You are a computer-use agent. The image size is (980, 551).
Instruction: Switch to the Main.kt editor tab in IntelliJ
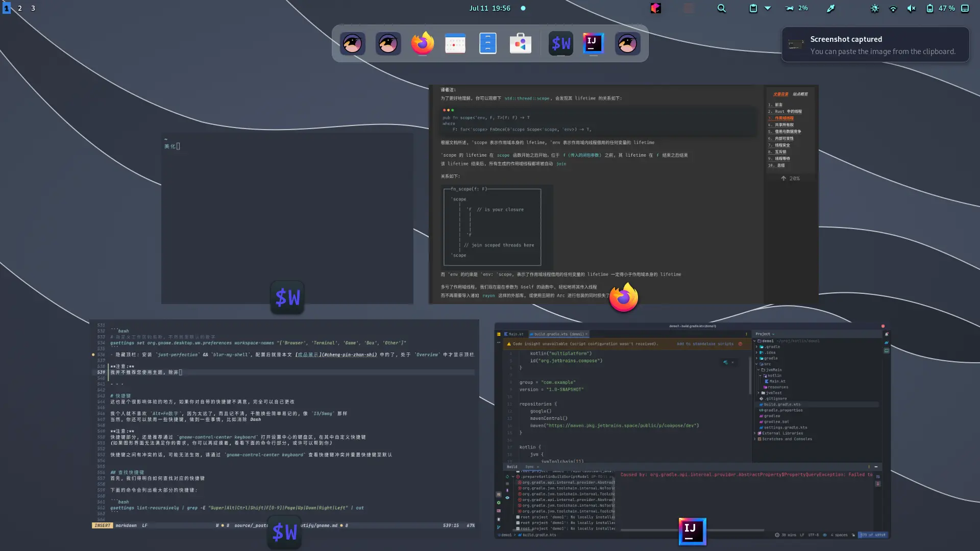(x=514, y=334)
